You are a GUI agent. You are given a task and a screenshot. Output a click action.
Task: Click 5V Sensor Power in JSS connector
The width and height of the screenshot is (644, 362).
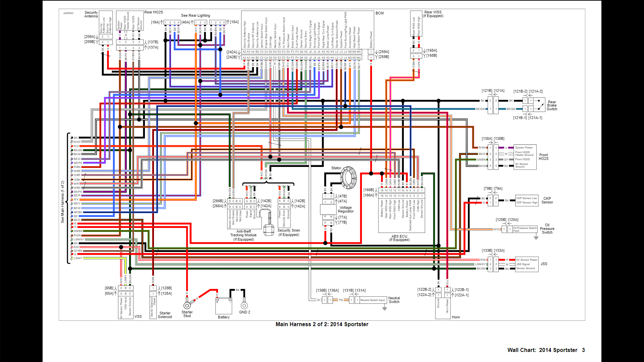[x=527, y=260]
